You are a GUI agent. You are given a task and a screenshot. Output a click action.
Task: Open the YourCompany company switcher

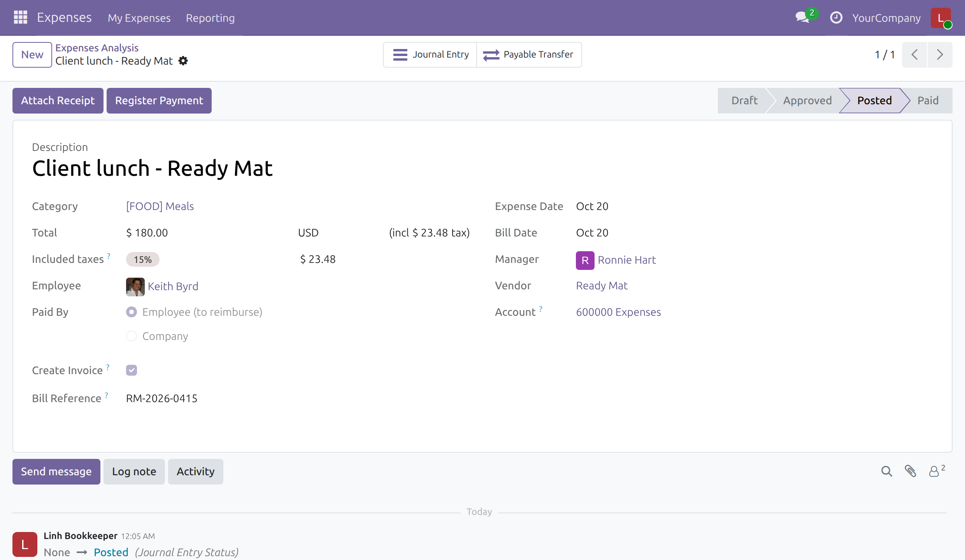tap(886, 18)
